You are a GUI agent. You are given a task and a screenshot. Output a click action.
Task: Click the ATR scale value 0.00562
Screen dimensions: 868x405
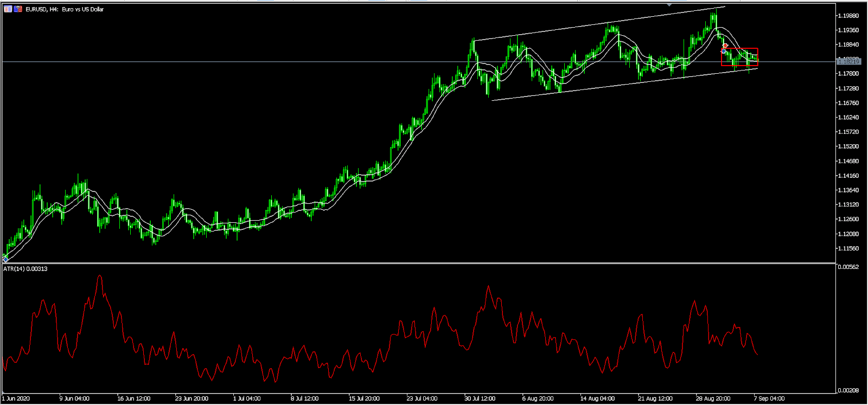pos(848,267)
